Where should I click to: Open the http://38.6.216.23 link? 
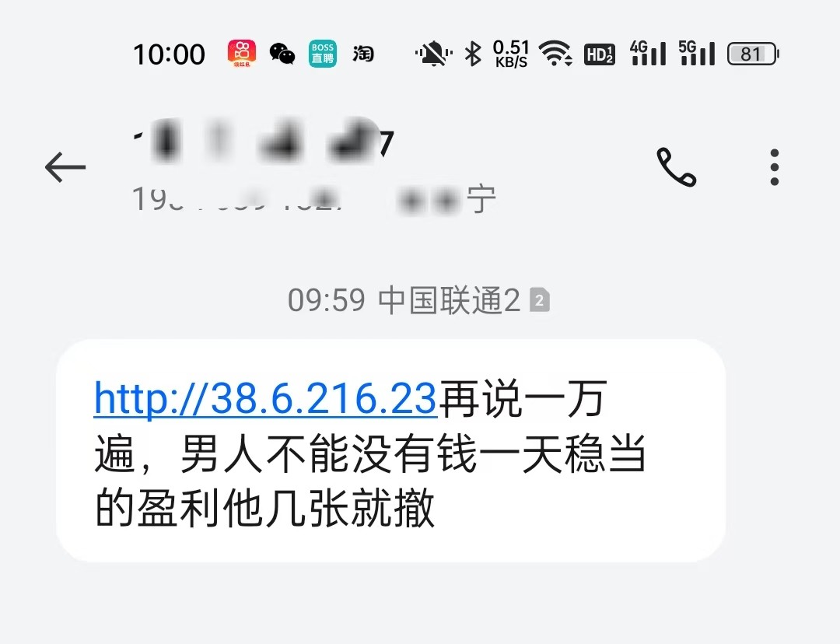click(265, 399)
